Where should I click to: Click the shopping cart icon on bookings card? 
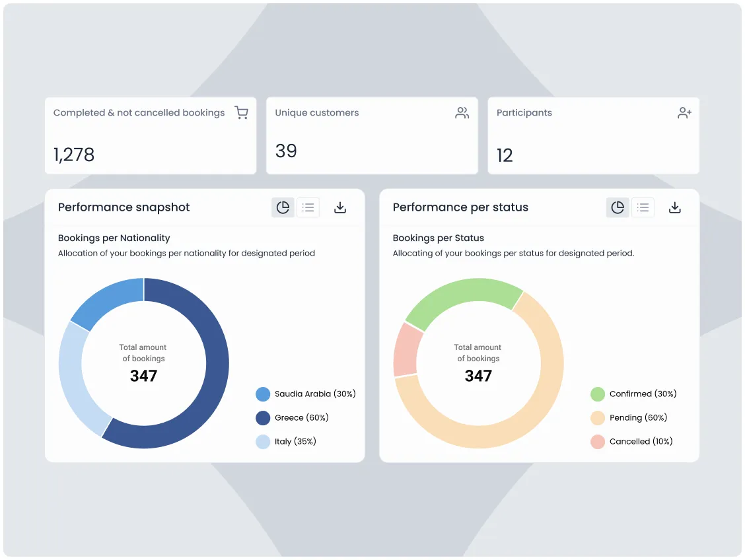241,112
